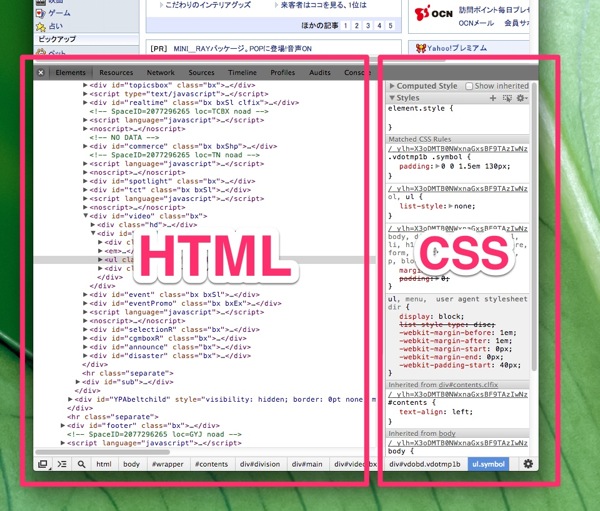Select the NO DATA comment node
Image resolution: width=600 pixels, height=511 pixels.
click(x=124, y=137)
